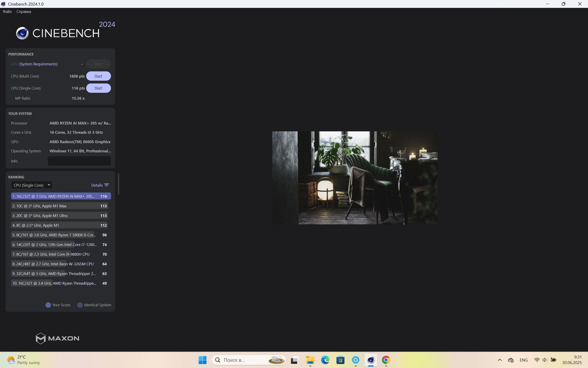Click the 16 Cores, 32 Threads value
The width and height of the screenshot is (588, 368).
coord(76,132)
